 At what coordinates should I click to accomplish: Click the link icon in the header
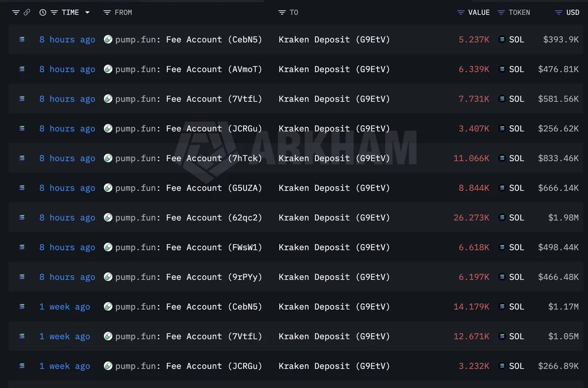tap(27, 12)
